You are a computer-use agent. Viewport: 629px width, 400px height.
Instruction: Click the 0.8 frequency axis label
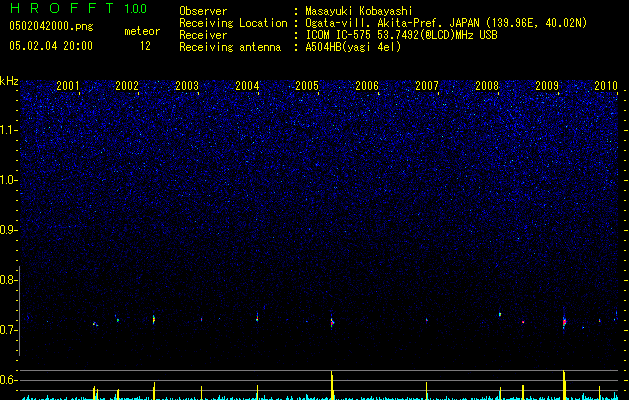(8, 280)
